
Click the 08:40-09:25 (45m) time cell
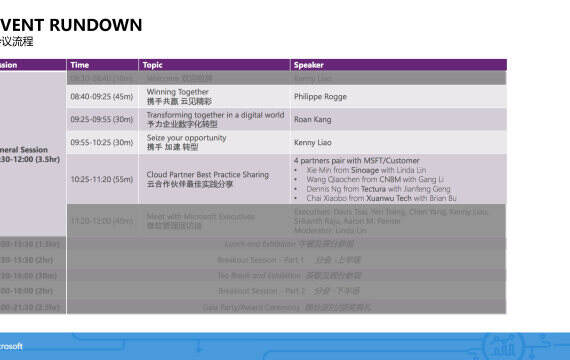pos(102,96)
